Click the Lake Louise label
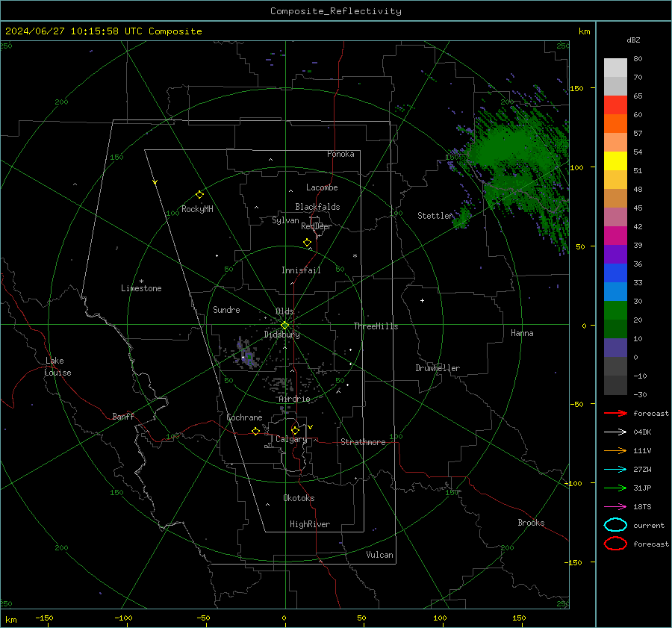672x628 pixels. [x=57, y=367]
